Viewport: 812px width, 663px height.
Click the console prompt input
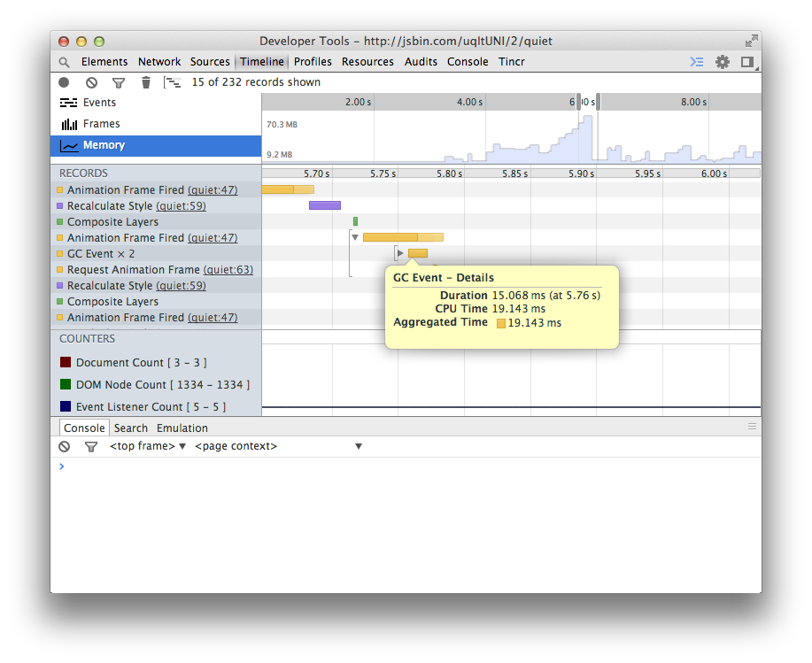point(409,466)
